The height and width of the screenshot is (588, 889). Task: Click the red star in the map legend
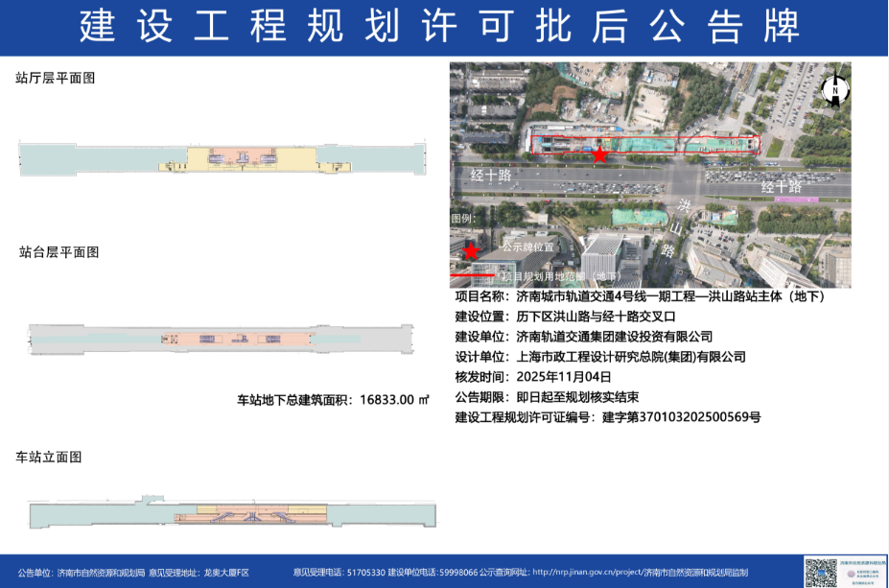point(471,251)
